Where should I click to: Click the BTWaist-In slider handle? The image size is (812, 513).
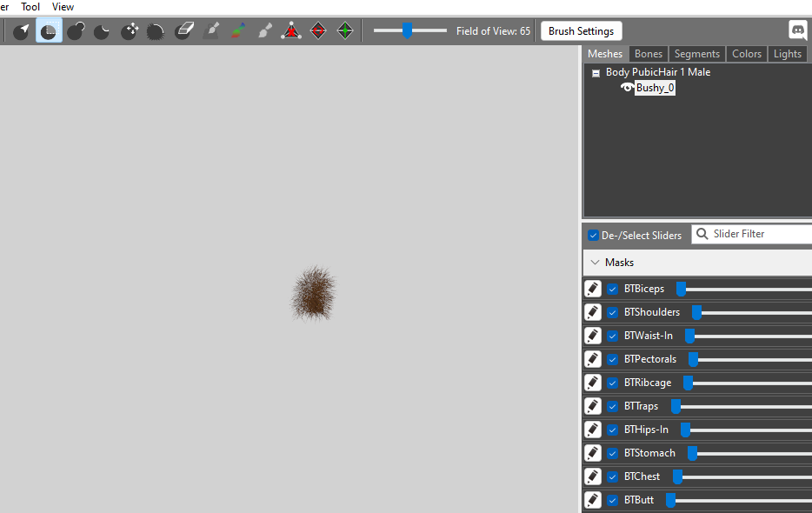689,336
